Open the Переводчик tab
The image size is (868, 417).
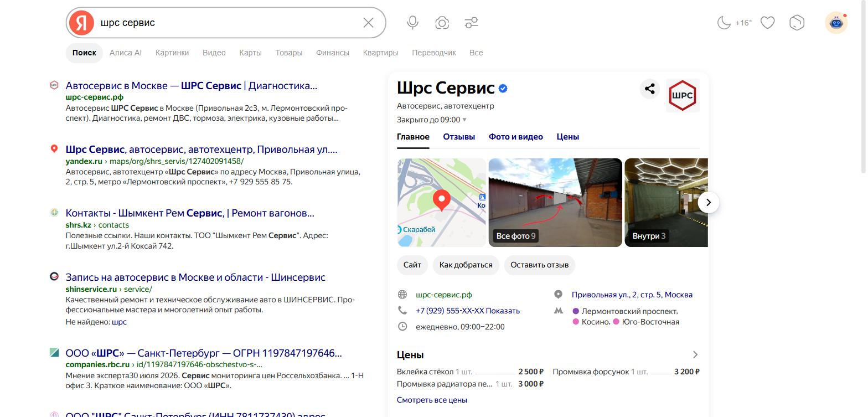[434, 53]
